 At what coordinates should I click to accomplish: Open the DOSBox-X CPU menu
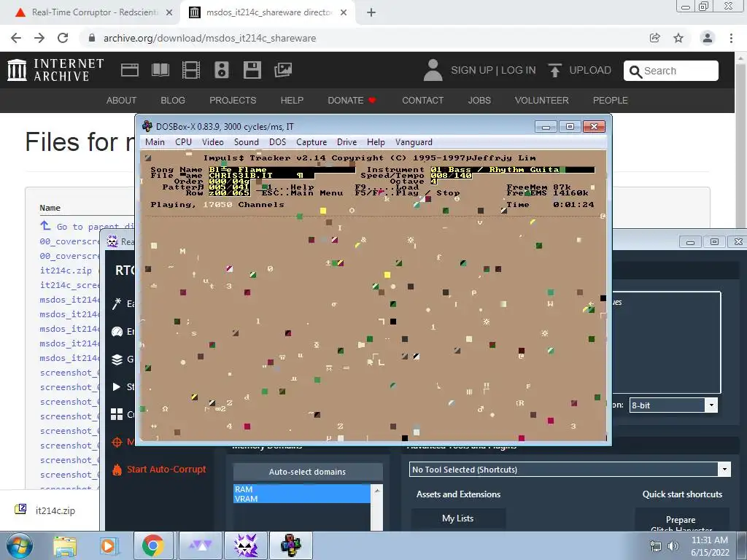coord(183,142)
